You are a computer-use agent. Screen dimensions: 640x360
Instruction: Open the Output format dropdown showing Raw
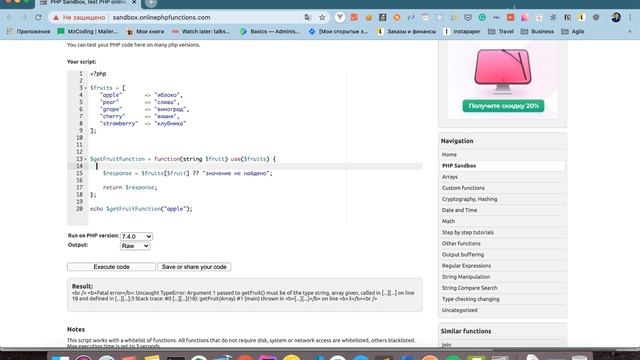[x=135, y=246]
